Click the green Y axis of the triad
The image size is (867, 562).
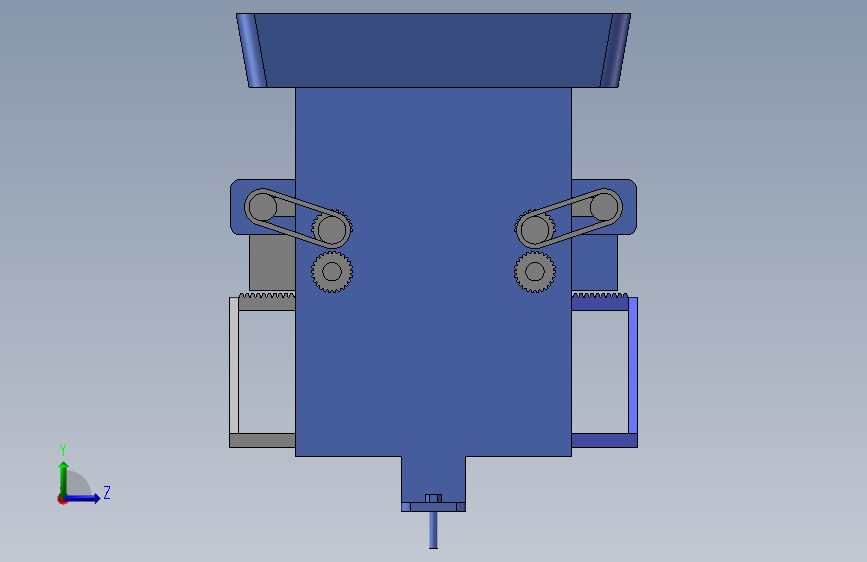(x=64, y=479)
